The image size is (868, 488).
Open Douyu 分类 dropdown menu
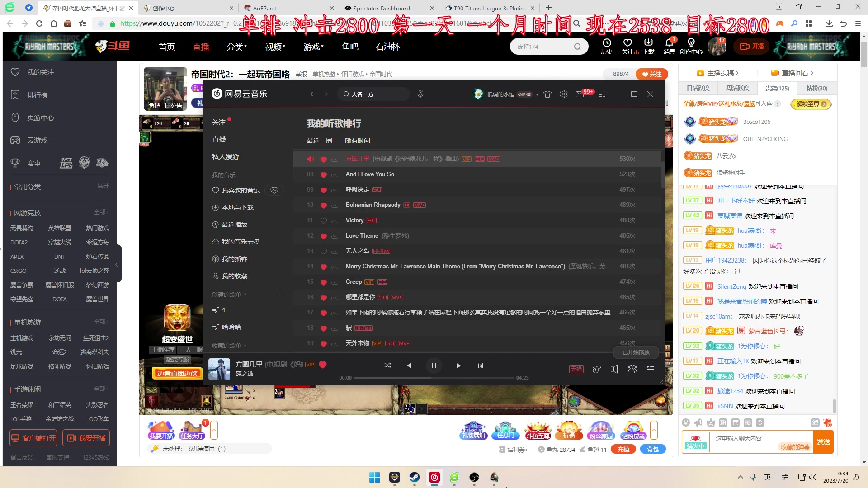coord(236,47)
